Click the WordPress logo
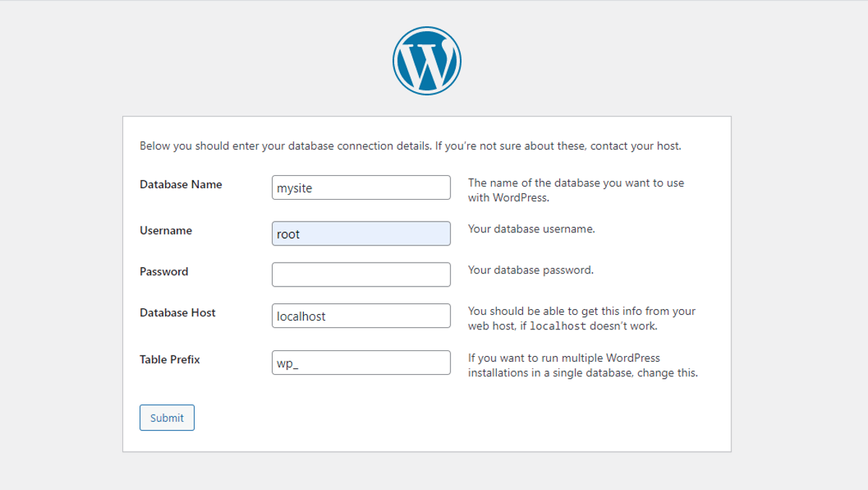Viewport: 868px width, 490px height. (x=427, y=60)
